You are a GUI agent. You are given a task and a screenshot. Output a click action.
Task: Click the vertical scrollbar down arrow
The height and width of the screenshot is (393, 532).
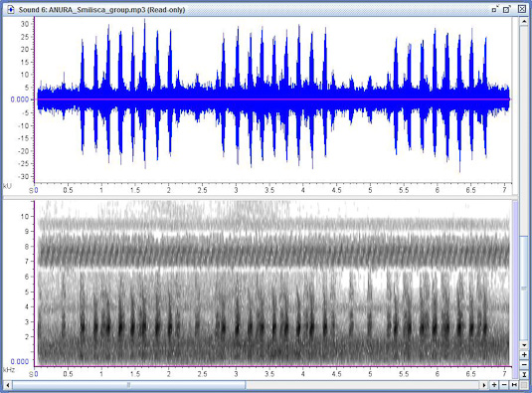[x=524, y=345]
